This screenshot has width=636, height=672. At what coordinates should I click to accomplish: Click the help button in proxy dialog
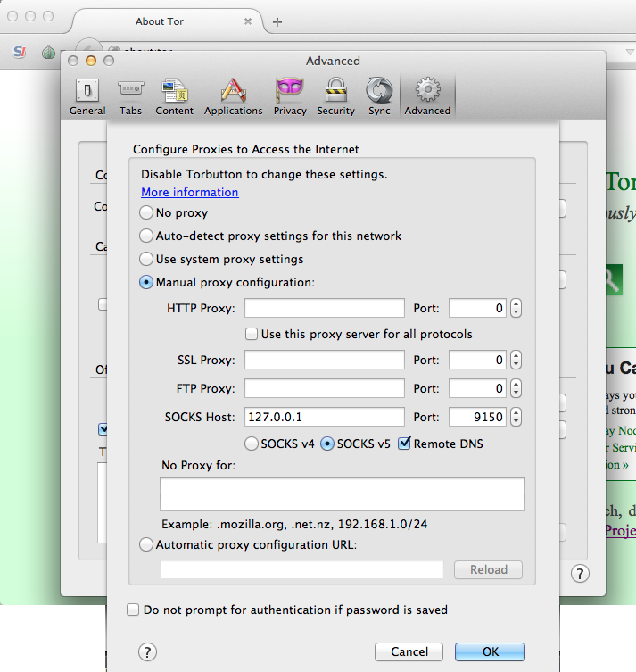pos(148,651)
